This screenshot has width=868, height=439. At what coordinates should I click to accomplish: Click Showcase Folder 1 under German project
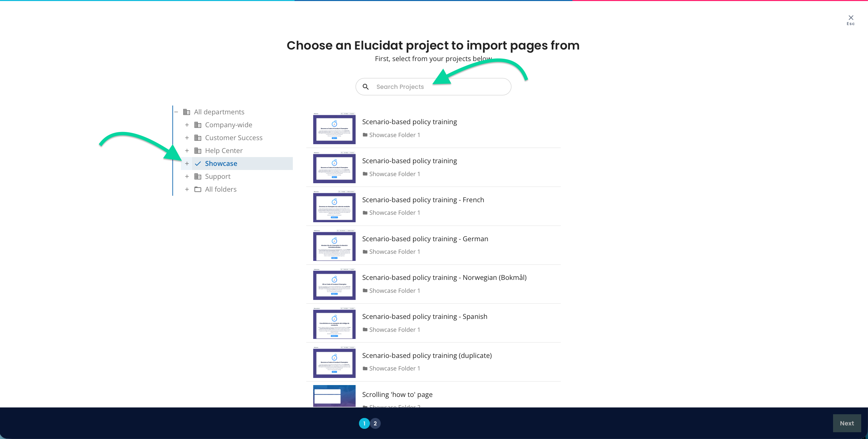(x=395, y=252)
